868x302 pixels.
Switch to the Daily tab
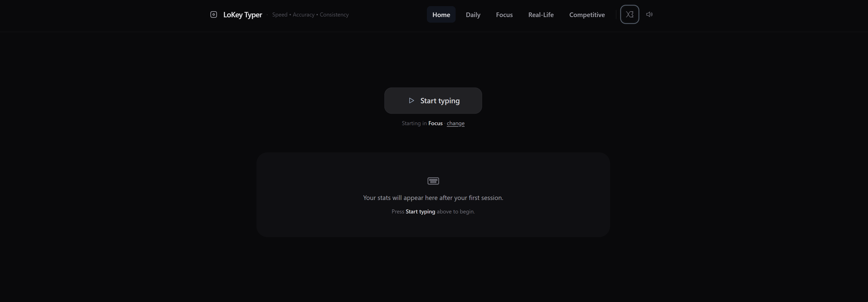pyautogui.click(x=473, y=15)
